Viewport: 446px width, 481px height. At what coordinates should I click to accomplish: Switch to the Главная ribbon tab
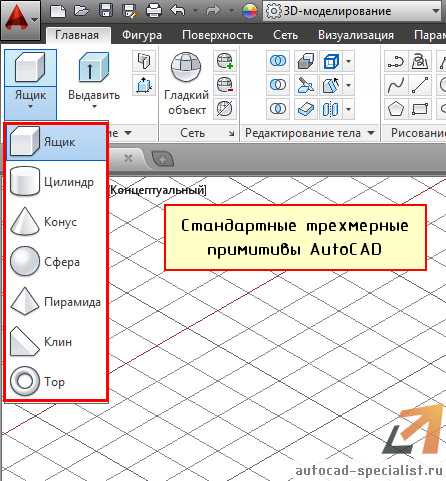coord(77,35)
